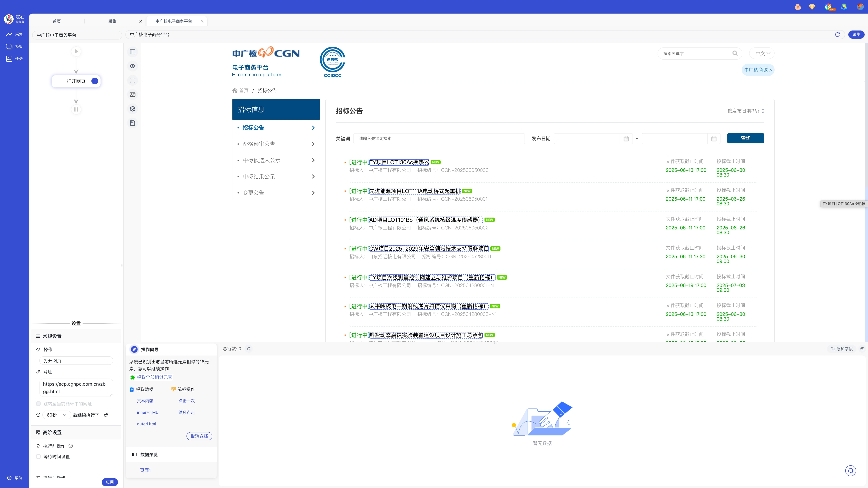This screenshot has width=868, height=488.
Task: Click the 网址 URL text area
Action: click(x=76, y=388)
